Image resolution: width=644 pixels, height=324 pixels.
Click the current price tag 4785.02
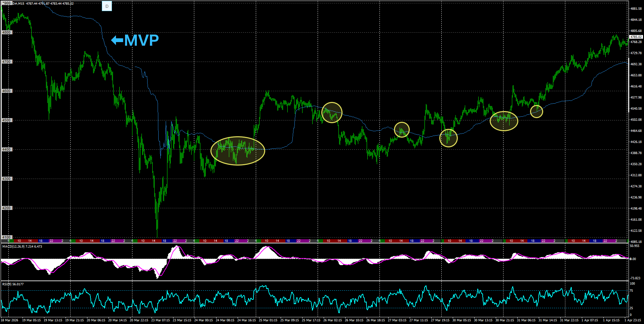click(x=636, y=37)
